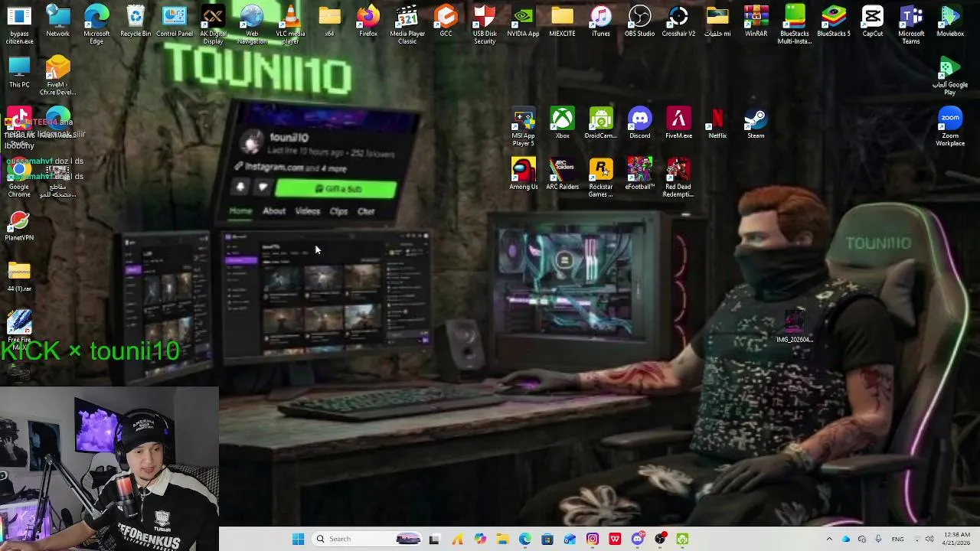980x551 pixels.
Task: Select the Network desktop icon
Action: (x=57, y=21)
